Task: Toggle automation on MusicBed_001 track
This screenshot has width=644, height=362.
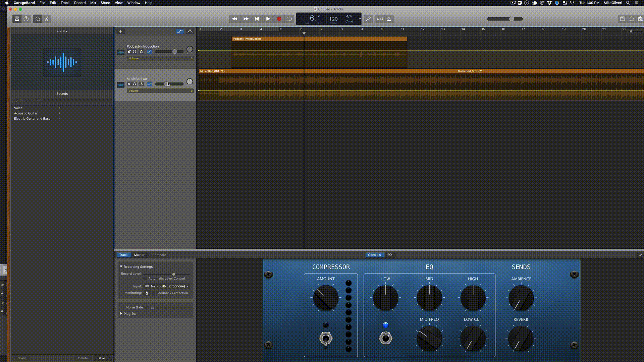Action: pos(150,84)
